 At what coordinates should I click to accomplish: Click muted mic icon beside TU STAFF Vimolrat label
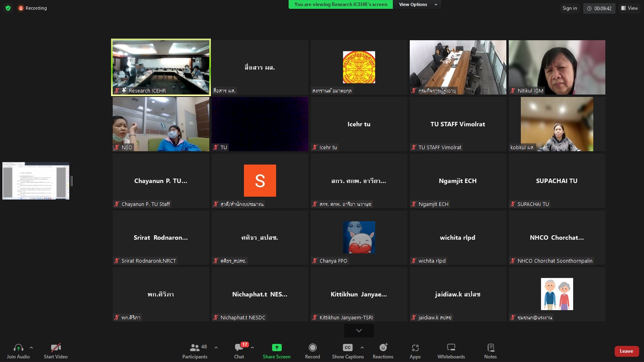click(x=414, y=147)
